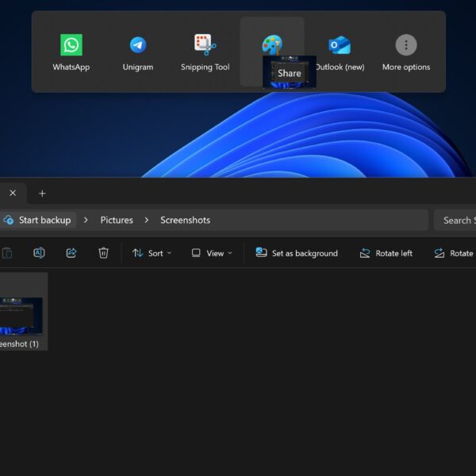Image resolution: width=476 pixels, height=476 pixels.
Task: Open More options in the share bar
Action: click(x=406, y=52)
